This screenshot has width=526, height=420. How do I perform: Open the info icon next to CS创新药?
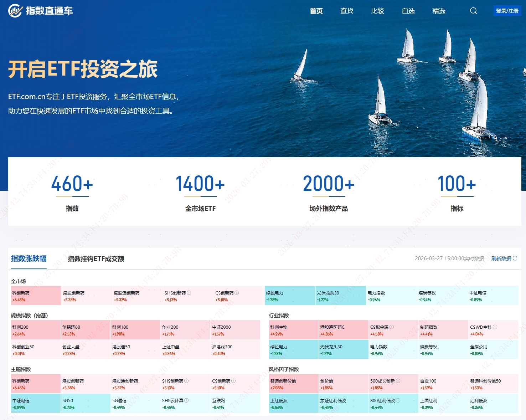click(237, 292)
